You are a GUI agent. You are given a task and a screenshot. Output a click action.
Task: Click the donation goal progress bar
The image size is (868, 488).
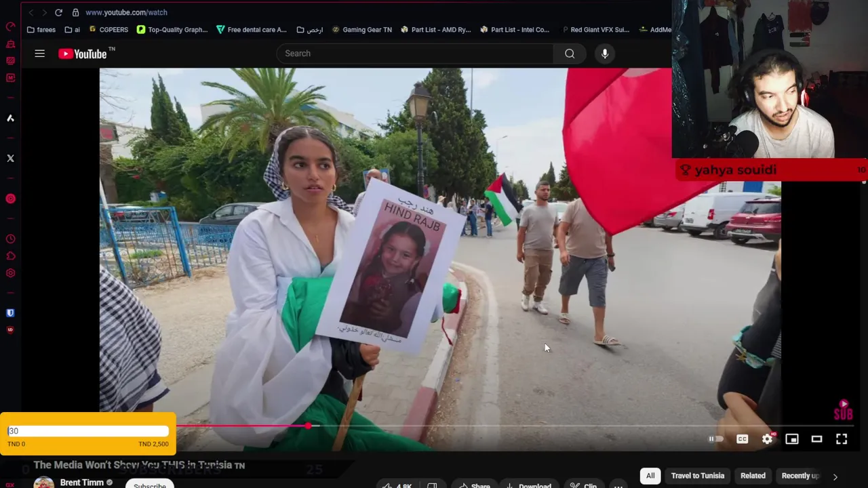pyautogui.click(x=88, y=431)
